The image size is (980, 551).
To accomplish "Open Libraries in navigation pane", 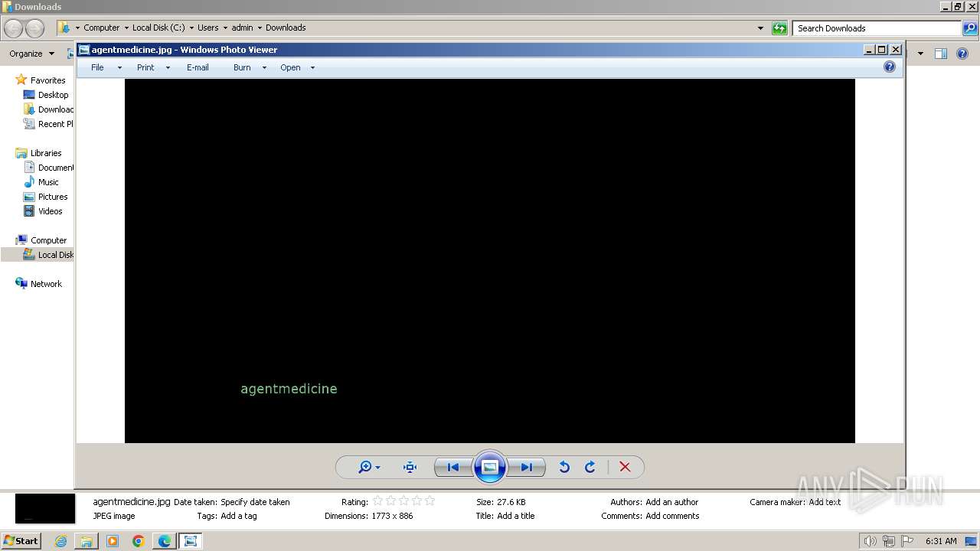I will coord(46,153).
